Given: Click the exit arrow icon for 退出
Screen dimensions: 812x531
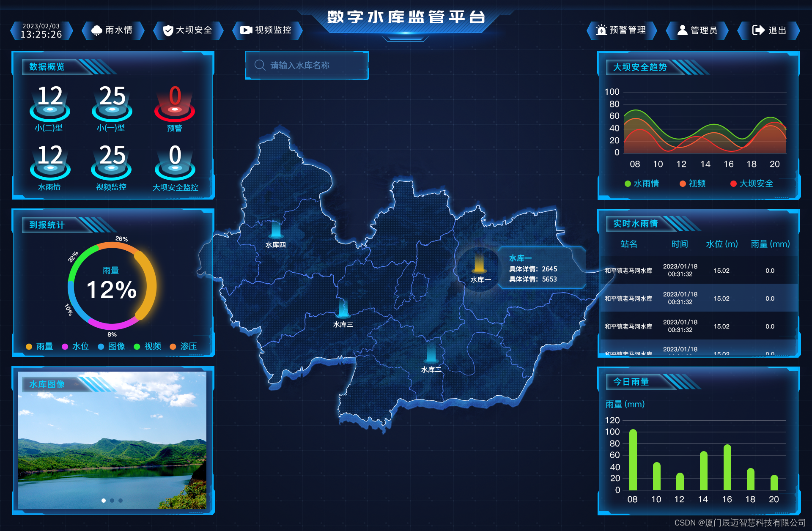Looking at the screenshot, I should pos(758,30).
